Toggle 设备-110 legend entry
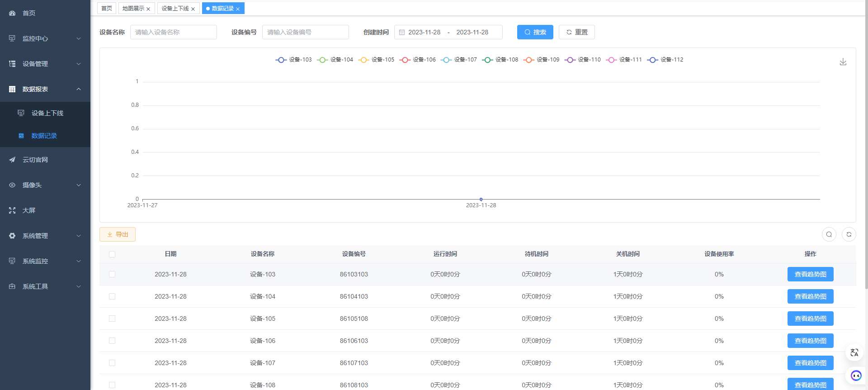The image size is (868, 390). coord(583,60)
